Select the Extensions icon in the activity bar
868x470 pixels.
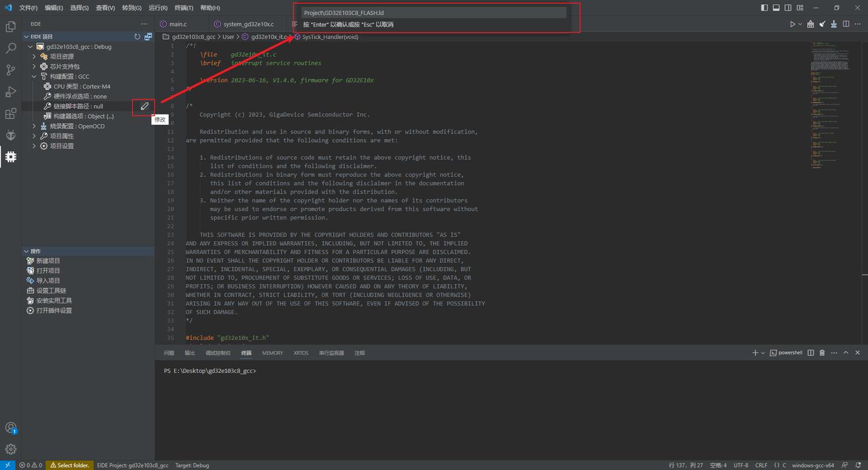tap(10, 113)
